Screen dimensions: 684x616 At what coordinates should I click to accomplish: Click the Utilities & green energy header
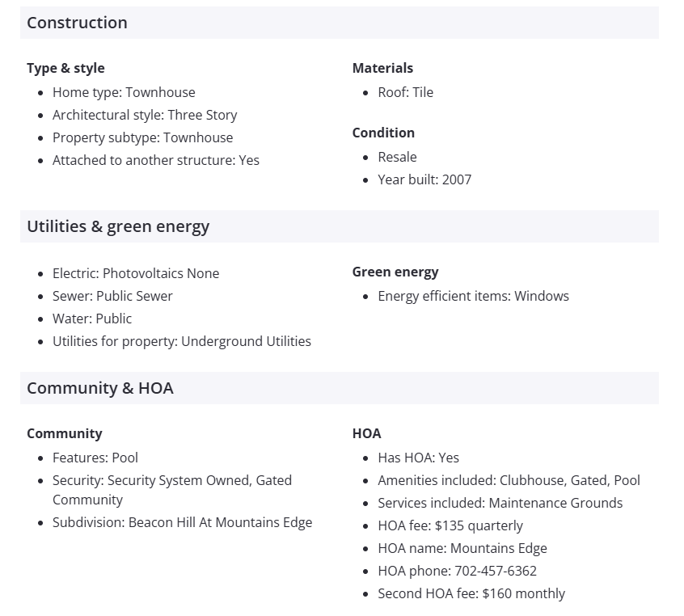(118, 226)
